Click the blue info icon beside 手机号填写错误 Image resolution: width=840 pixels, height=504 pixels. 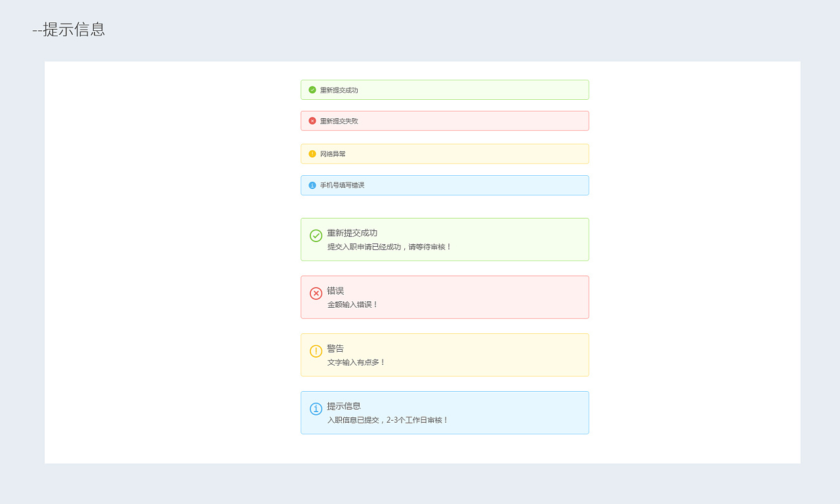(x=312, y=185)
